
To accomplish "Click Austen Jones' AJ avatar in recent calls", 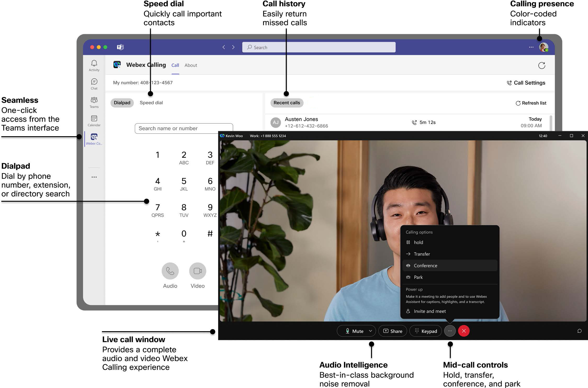I will coord(275,122).
